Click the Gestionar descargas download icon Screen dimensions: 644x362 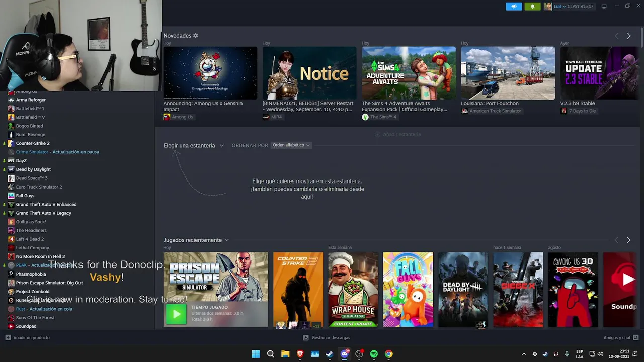tap(306, 338)
